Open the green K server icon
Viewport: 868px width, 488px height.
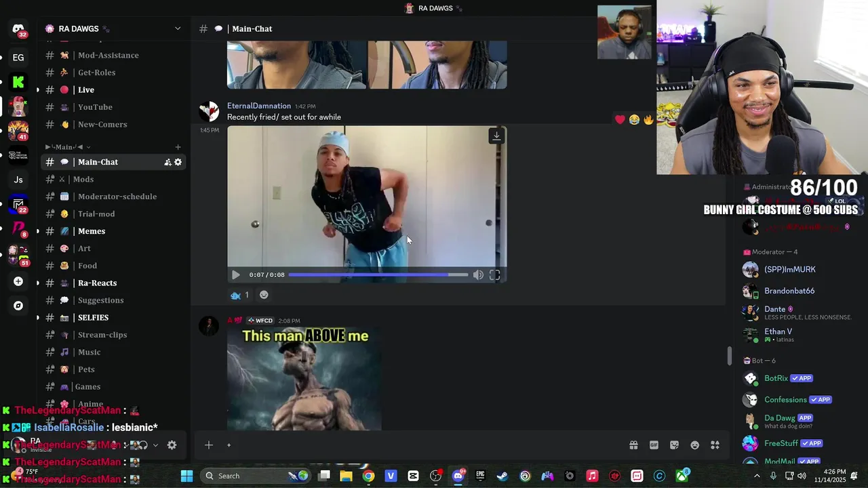coord(18,82)
